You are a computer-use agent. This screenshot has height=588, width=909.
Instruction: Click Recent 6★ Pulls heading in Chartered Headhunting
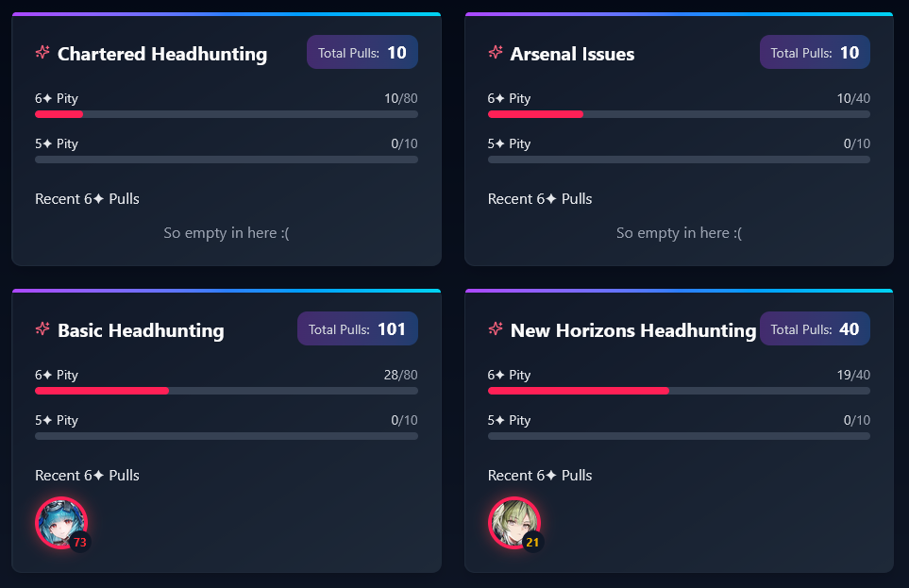click(x=87, y=199)
